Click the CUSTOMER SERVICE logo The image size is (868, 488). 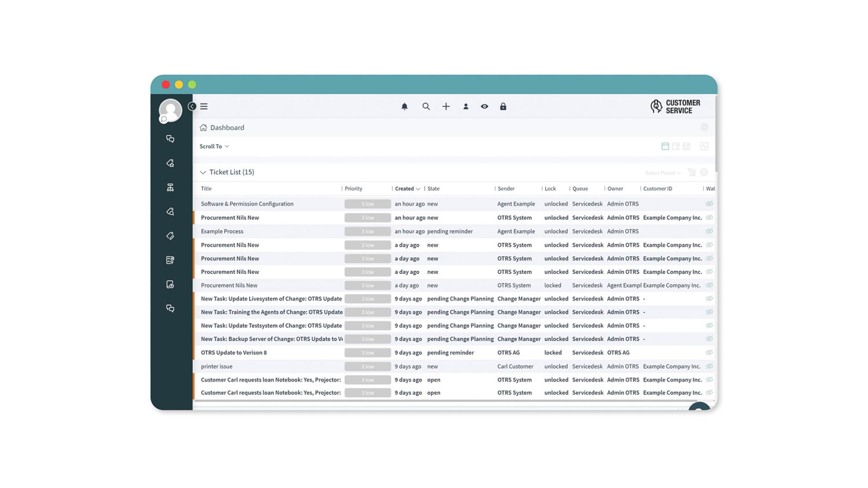675,107
